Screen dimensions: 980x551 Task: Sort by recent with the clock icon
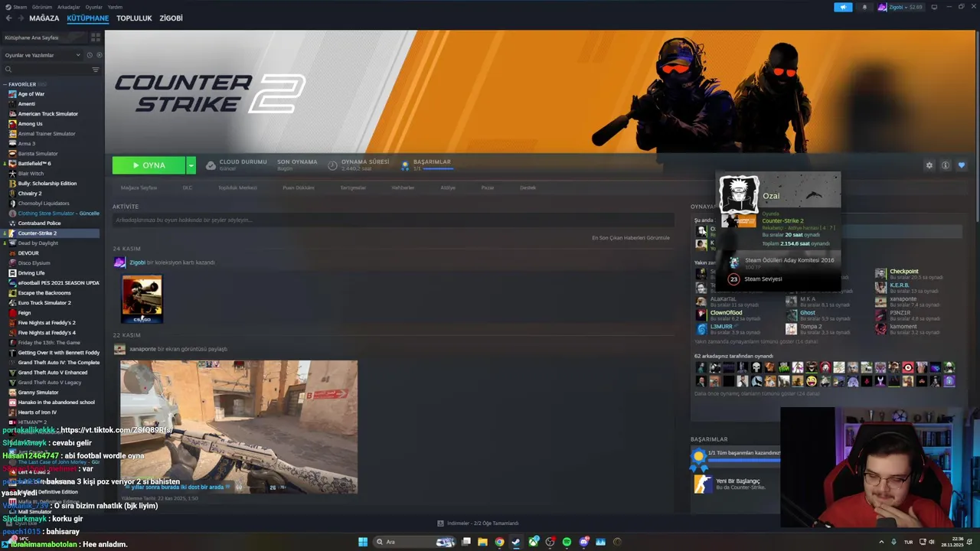[x=90, y=55]
